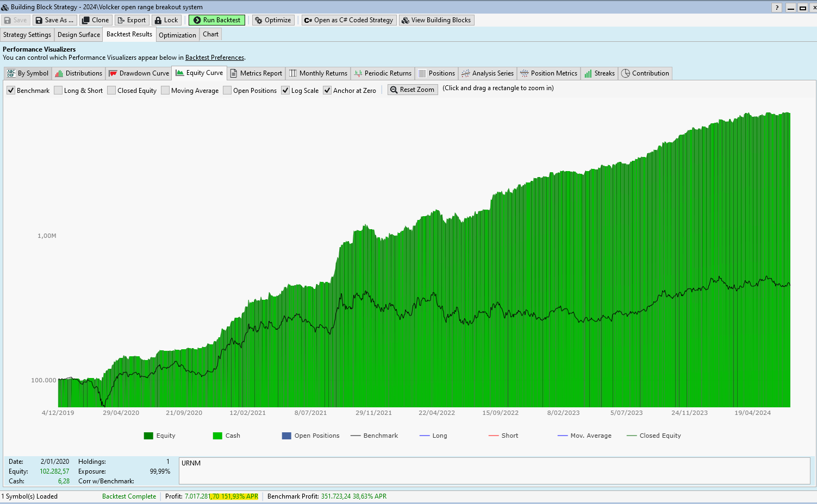View Building Blocks
This screenshot has width=817, height=504.
click(x=436, y=20)
